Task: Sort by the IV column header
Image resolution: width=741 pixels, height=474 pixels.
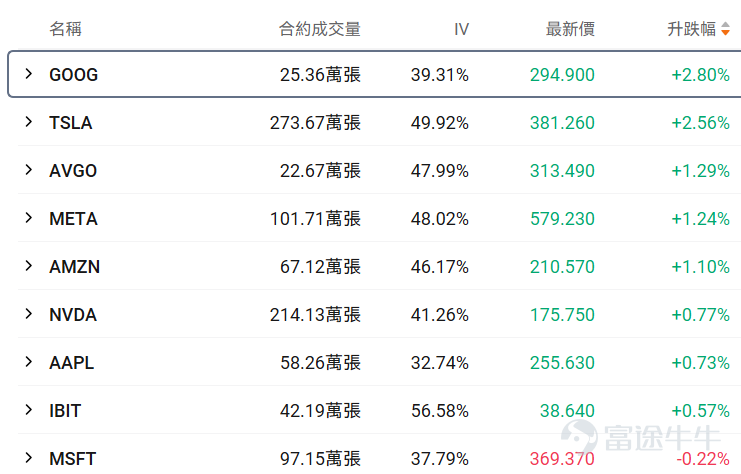Action: 462,29
